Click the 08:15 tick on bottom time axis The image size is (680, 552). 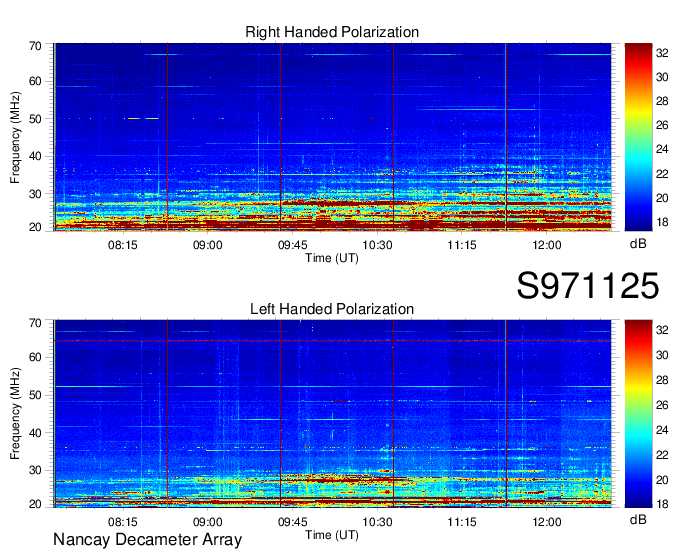coord(123,522)
